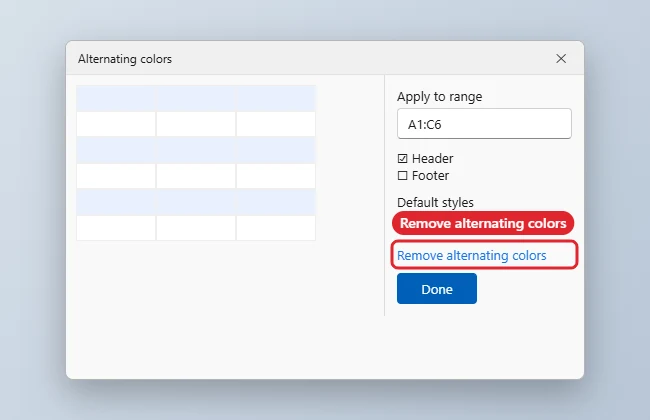
Task: Close the Alternating colors dialog
Action: tap(561, 58)
